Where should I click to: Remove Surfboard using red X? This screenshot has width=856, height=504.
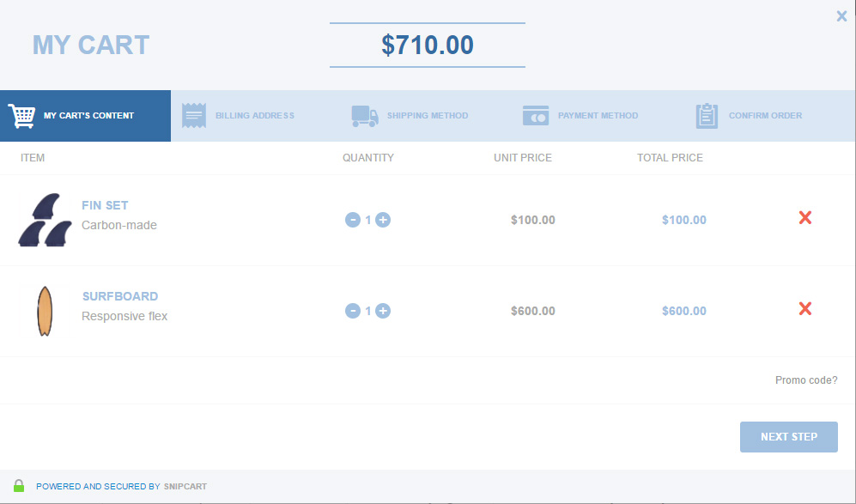pyautogui.click(x=804, y=309)
